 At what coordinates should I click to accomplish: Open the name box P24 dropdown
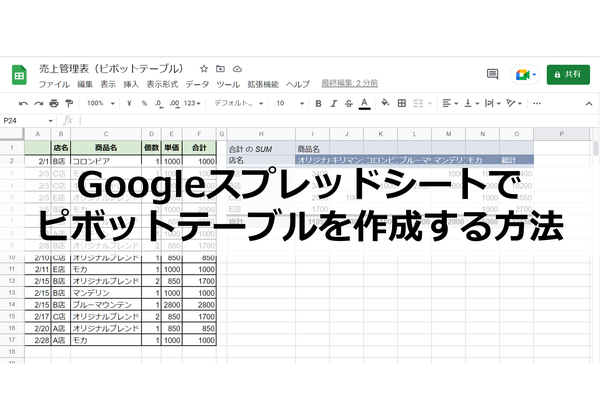click(x=51, y=121)
